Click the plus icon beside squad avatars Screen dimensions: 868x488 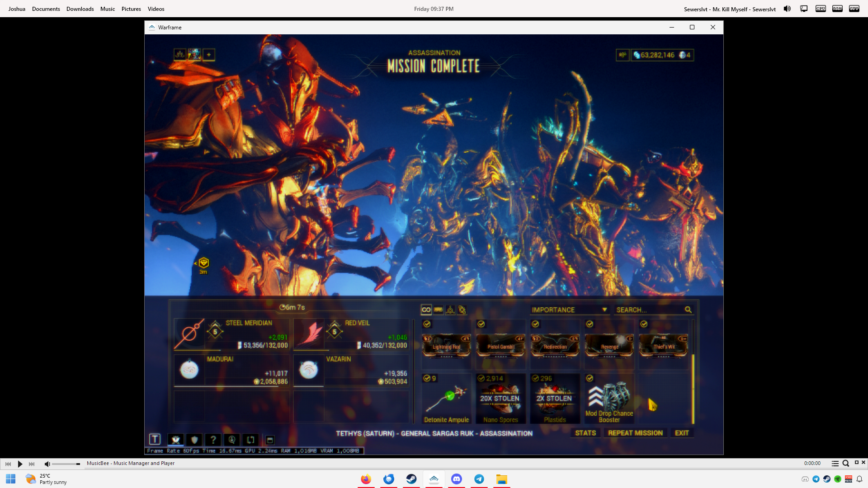coord(209,55)
